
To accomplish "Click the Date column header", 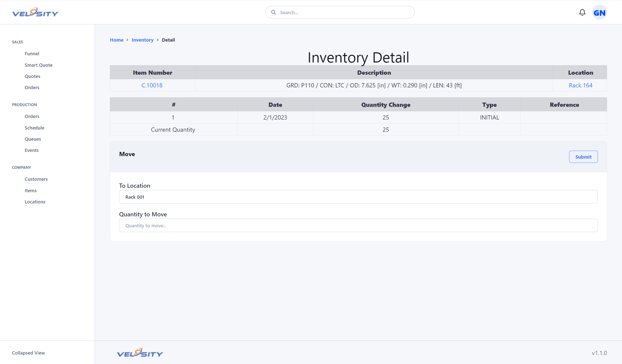I will coord(275,105).
